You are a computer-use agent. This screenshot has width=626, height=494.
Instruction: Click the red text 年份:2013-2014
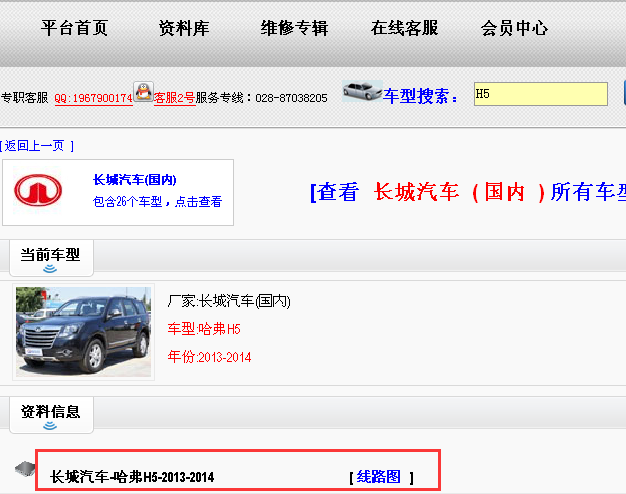tap(210, 357)
